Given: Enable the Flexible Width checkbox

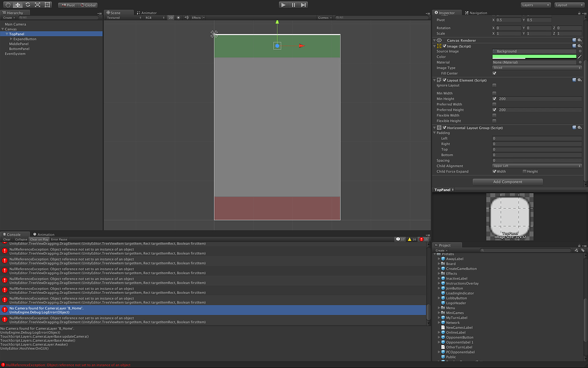Looking at the screenshot, I should point(494,115).
